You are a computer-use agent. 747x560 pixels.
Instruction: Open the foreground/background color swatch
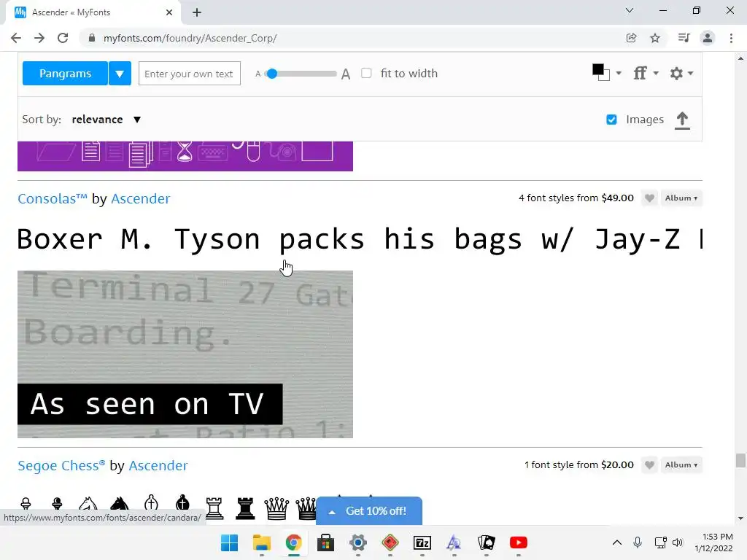tap(601, 72)
